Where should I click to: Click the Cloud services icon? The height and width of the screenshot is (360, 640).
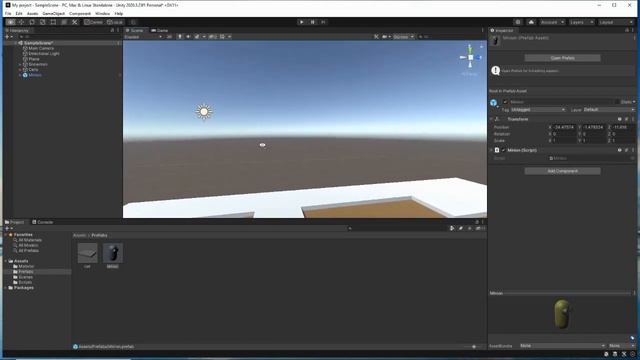click(531, 22)
